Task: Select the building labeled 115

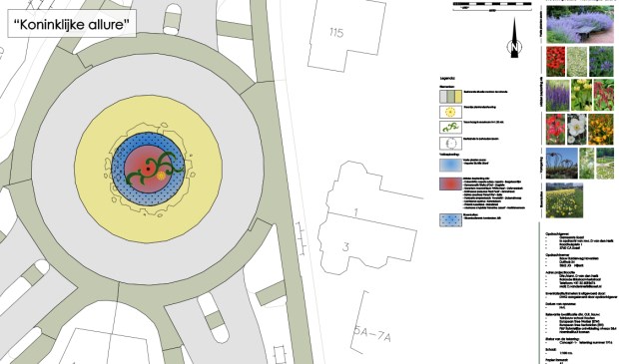Action: 346,35
